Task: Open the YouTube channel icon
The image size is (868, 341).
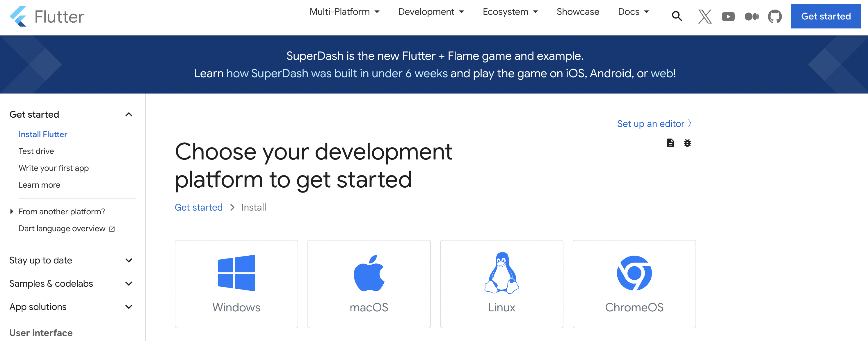Action: tap(728, 16)
